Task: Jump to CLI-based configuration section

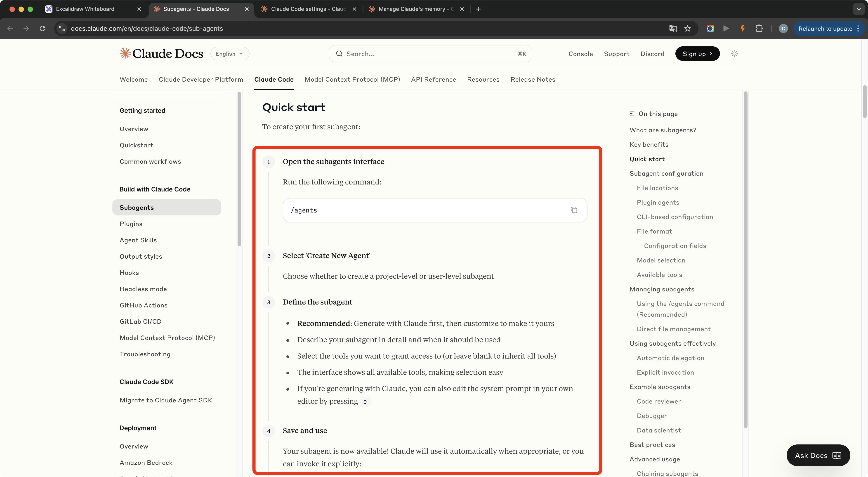Action: 675,217
